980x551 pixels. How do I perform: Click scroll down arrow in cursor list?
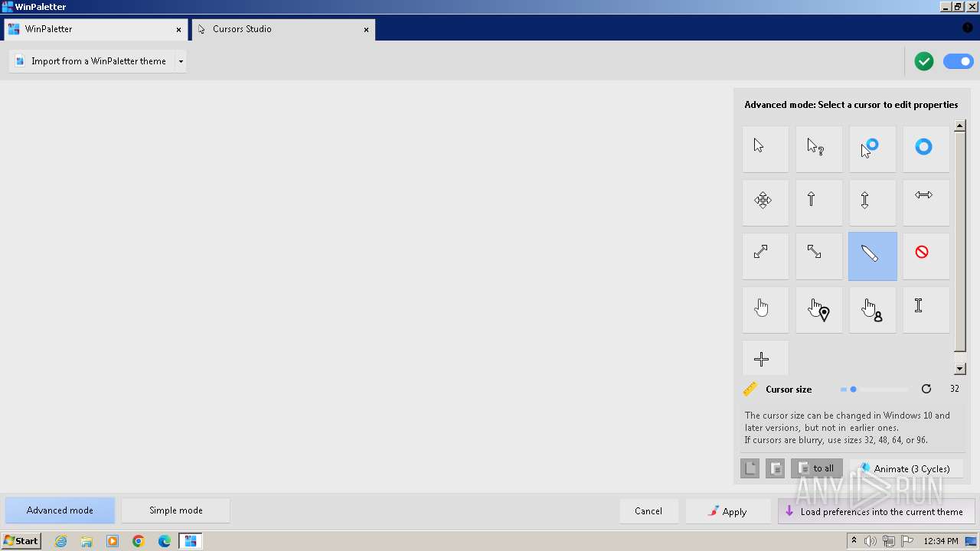click(960, 369)
